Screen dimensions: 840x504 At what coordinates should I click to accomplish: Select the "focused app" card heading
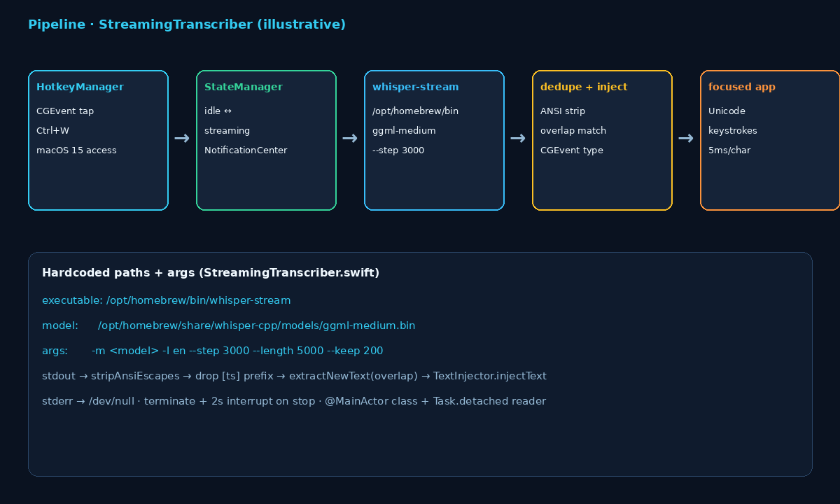742,87
